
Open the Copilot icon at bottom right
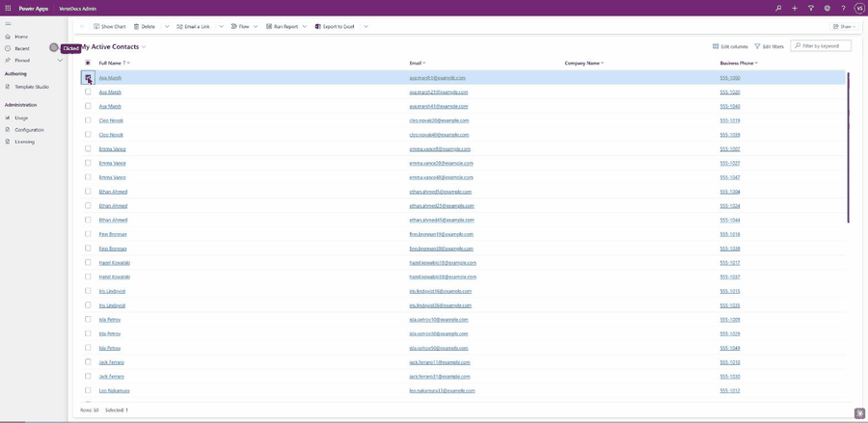859,412
